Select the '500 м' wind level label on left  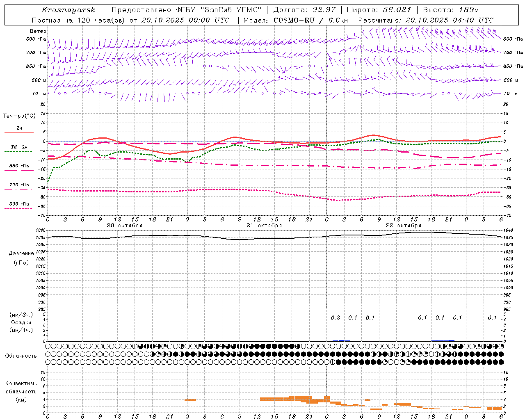pyautogui.click(x=39, y=80)
